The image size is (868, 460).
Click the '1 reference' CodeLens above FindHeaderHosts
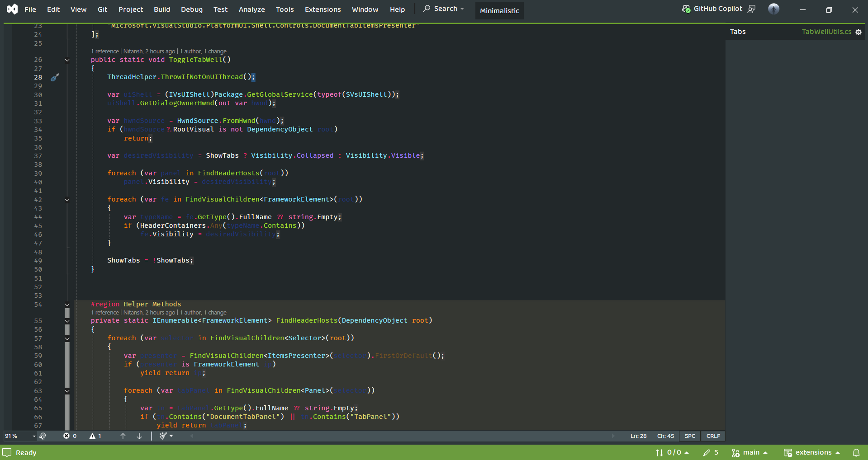[x=105, y=313]
